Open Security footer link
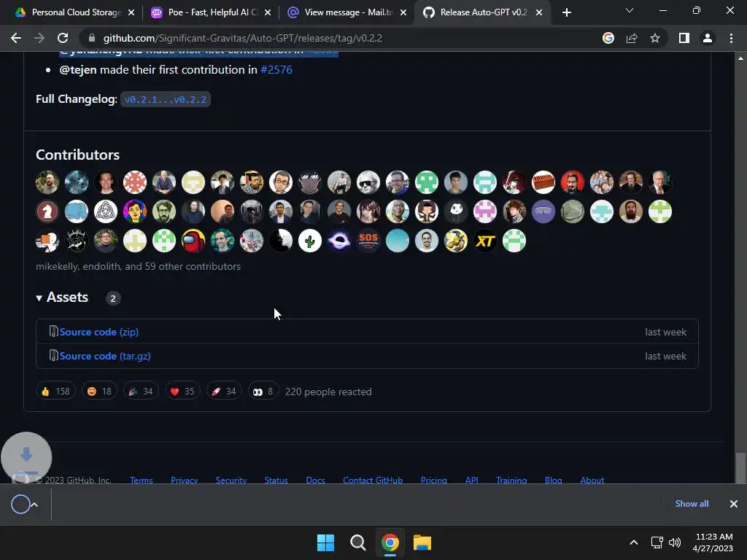This screenshot has height=560, width=747. (x=231, y=480)
